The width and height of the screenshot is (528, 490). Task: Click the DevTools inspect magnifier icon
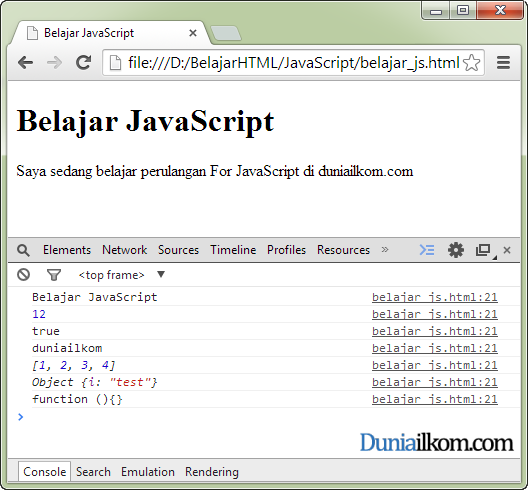[23, 250]
